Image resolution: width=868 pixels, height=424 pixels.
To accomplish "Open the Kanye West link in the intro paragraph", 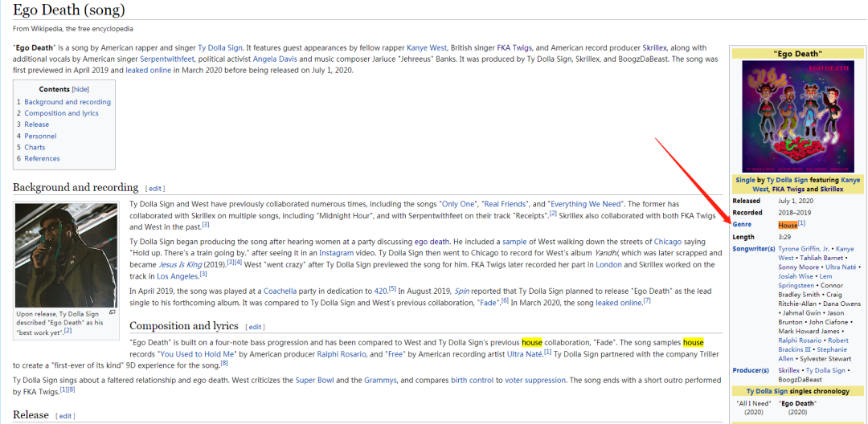I will coord(428,47).
